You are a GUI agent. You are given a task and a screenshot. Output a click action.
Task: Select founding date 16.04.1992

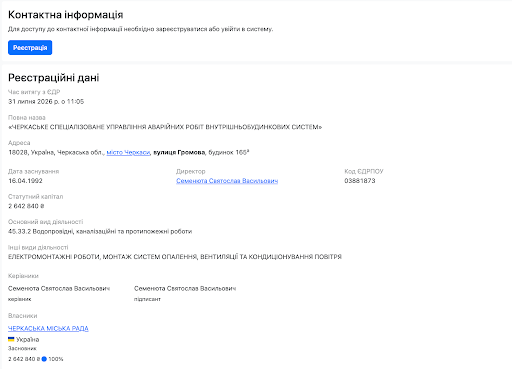pyautogui.click(x=25, y=181)
